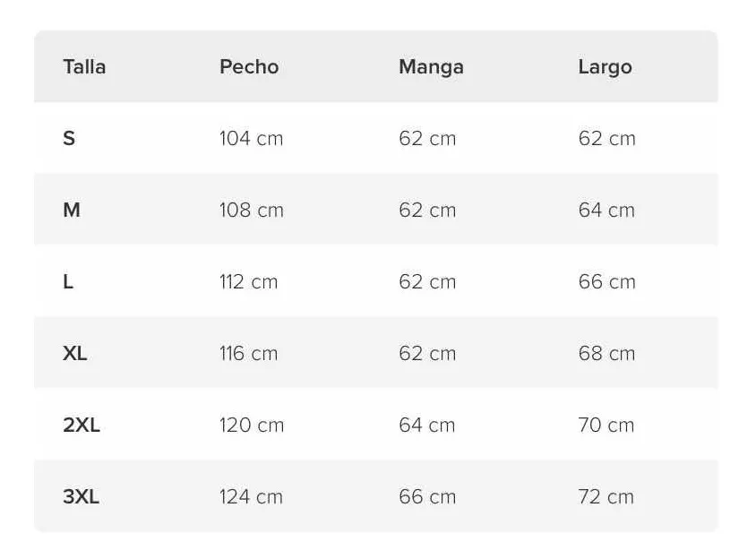Click the S size row label
The image size is (756, 559).
(x=69, y=139)
